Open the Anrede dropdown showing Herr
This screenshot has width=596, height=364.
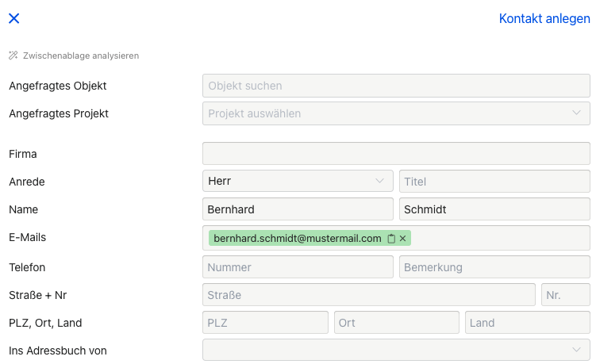tap(298, 181)
